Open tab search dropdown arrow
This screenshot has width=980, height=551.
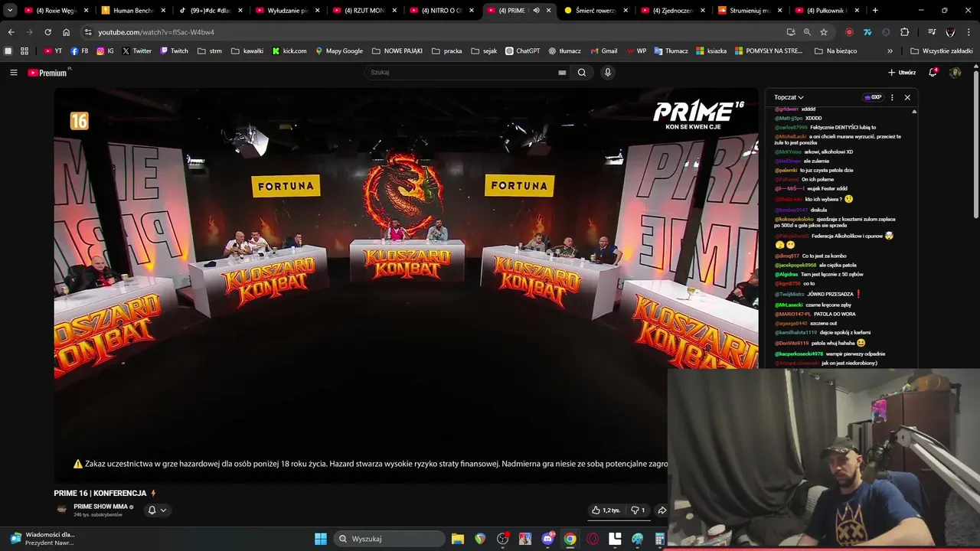(10, 11)
